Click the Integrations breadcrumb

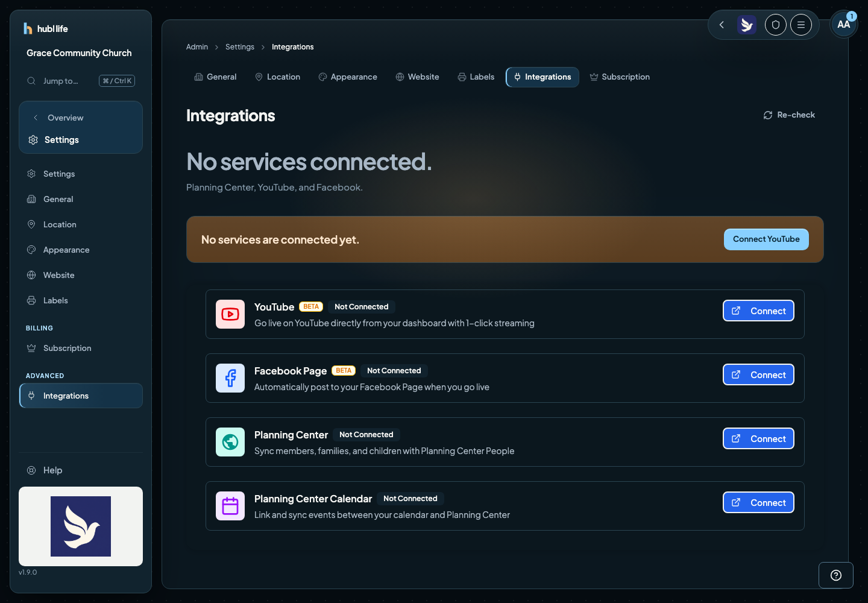292,47
